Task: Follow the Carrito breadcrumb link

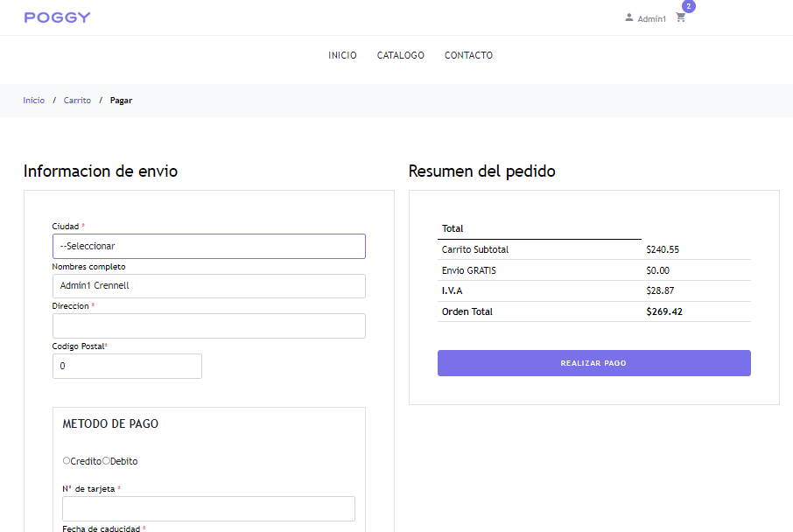Action: pos(77,100)
